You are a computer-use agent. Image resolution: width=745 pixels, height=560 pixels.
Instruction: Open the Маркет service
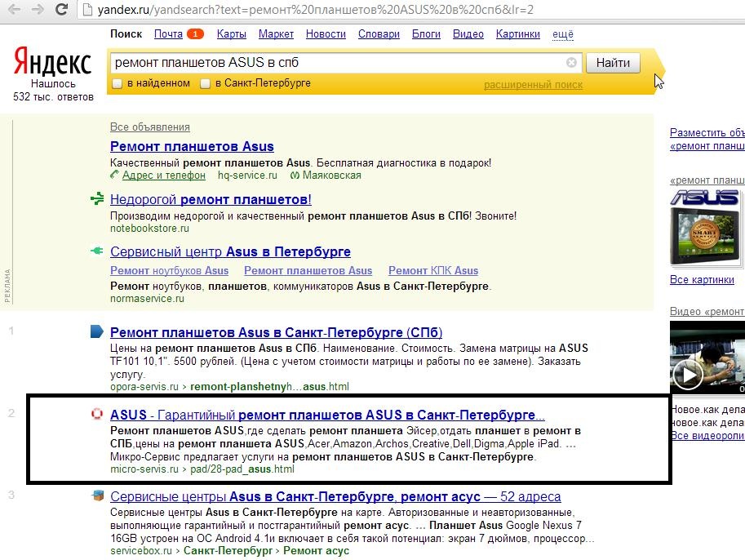[x=276, y=34]
